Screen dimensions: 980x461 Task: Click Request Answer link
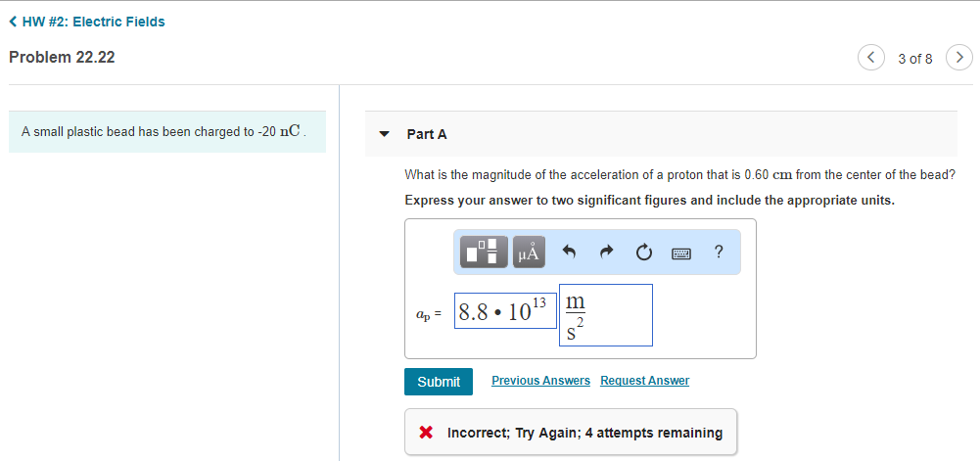(644, 381)
